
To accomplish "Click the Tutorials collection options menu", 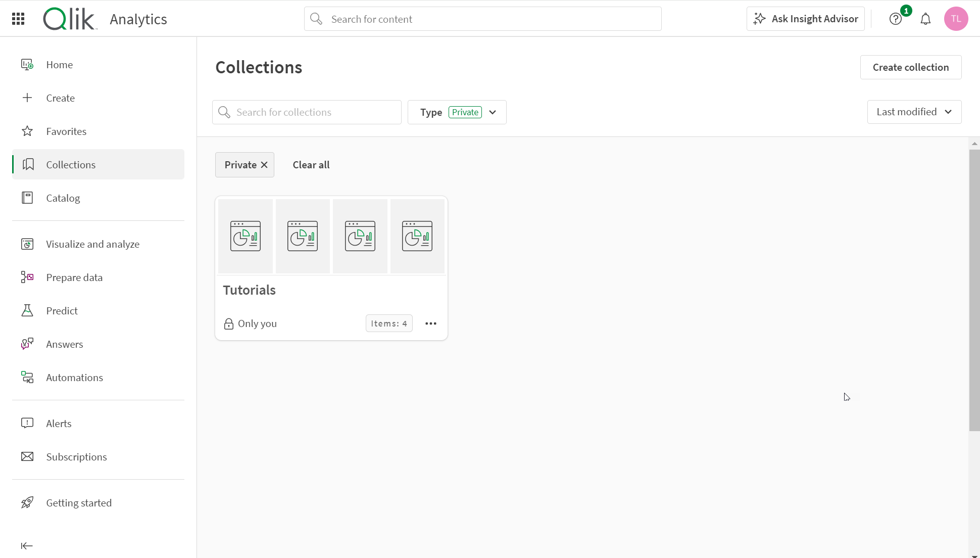I will (431, 323).
